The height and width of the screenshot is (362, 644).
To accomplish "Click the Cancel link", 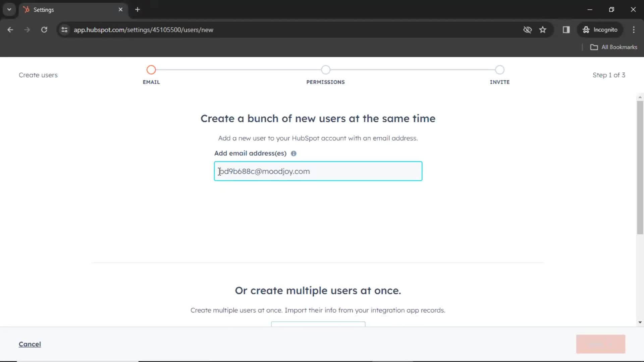I will 30,344.
